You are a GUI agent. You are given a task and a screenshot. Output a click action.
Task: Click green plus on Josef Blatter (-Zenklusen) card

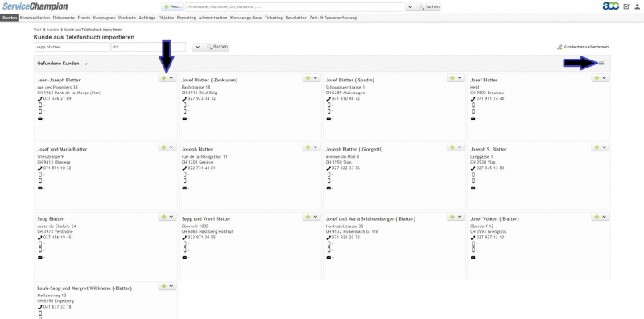(x=308, y=78)
